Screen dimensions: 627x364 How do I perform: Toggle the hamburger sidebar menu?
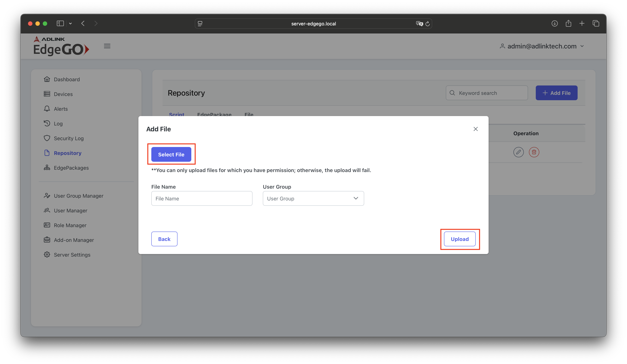(107, 46)
